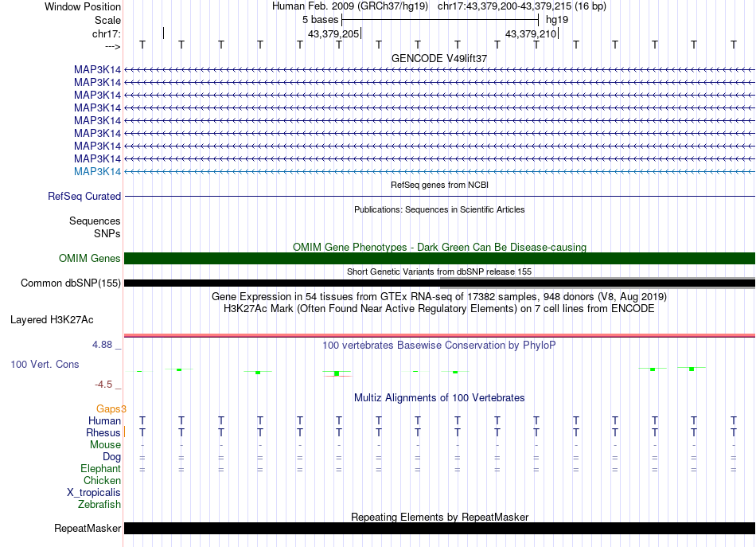The height and width of the screenshot is (547, 756).
Task: Click the 'hg19' text beside scale bar
Action: click(x=557, y=20)
